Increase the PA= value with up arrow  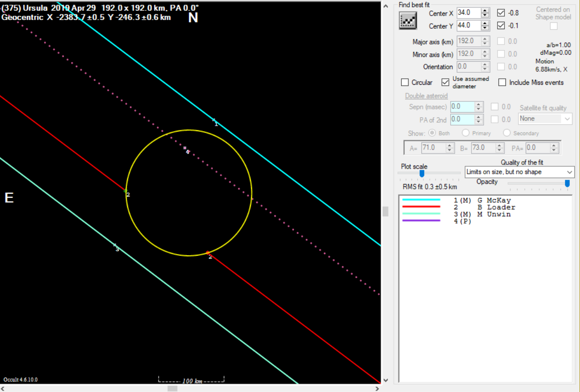tap(554, 145)
